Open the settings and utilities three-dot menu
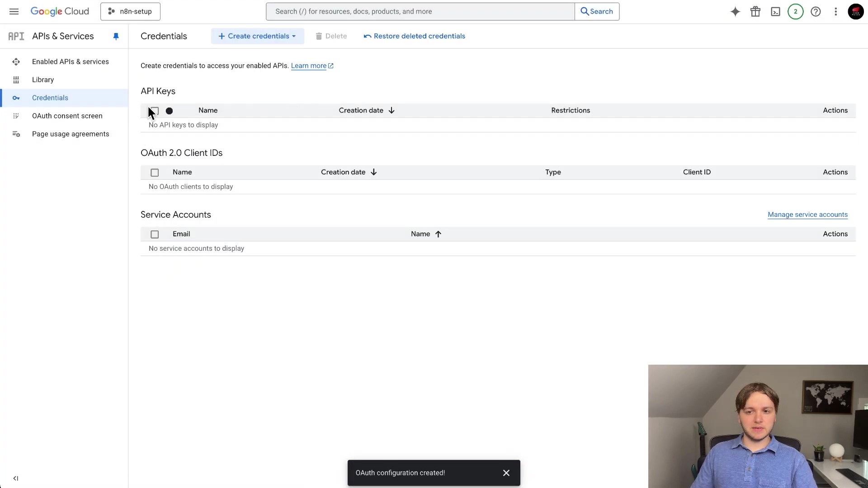Viewport: 868px width, 488px height. [x=835, y=12]
